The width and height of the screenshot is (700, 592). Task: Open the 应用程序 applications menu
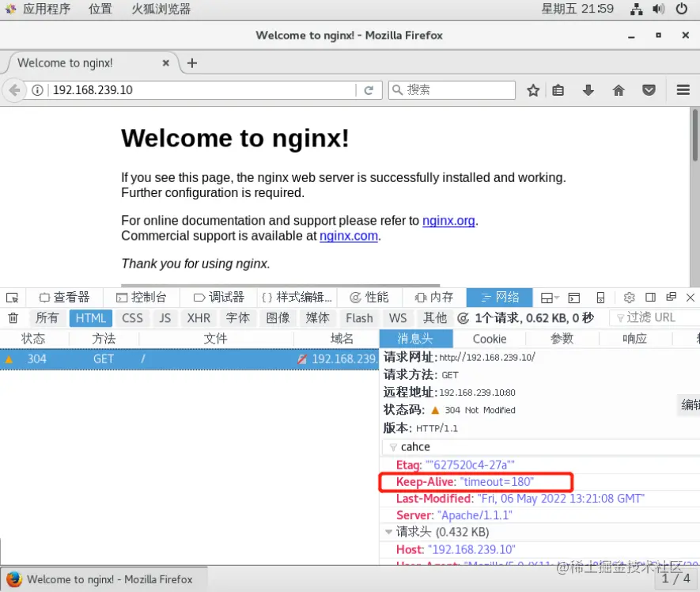(47, 9)
